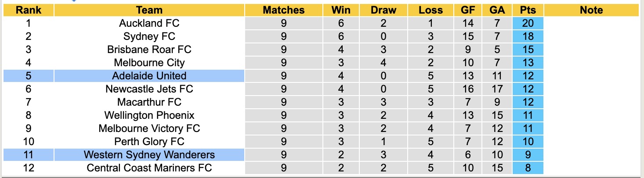Select the GF column header

pos(468,10)
